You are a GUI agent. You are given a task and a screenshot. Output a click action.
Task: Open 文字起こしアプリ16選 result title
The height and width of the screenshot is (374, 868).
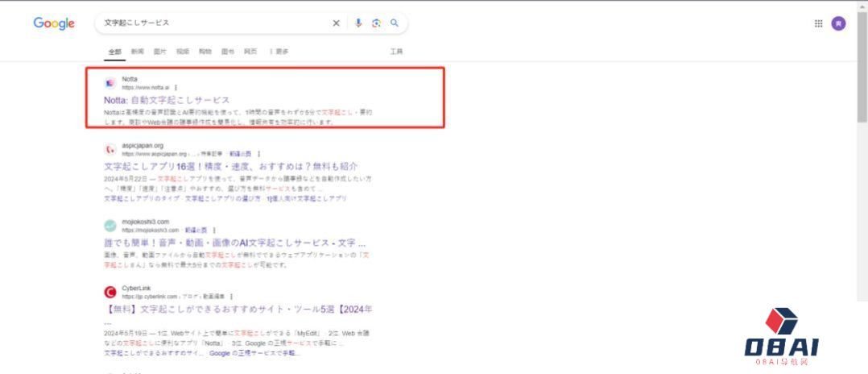(231, 166)
